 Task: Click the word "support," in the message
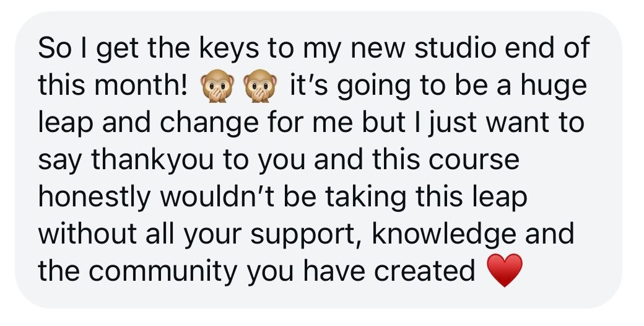(306, 234)
